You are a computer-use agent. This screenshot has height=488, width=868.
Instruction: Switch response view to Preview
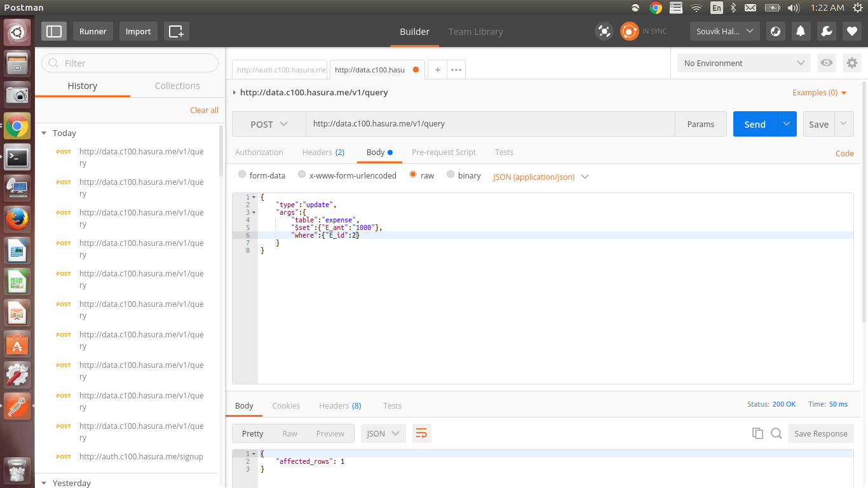click(330, 433)
